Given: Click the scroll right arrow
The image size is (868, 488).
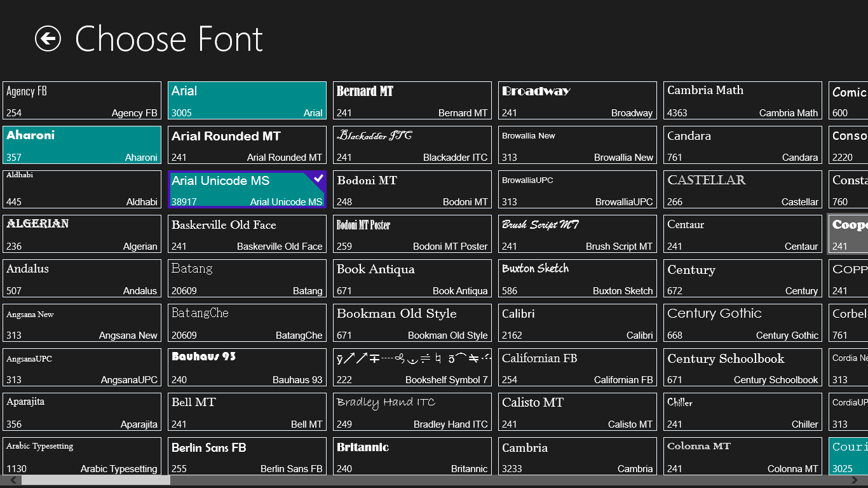Looking at the screenshot, I should click(855, 481).
